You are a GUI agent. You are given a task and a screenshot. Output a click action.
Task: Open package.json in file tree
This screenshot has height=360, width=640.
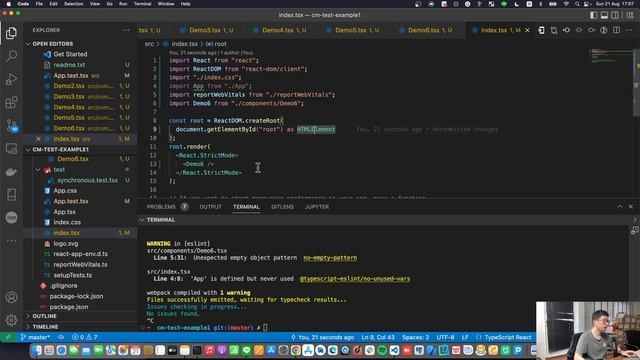click(69, 307)
